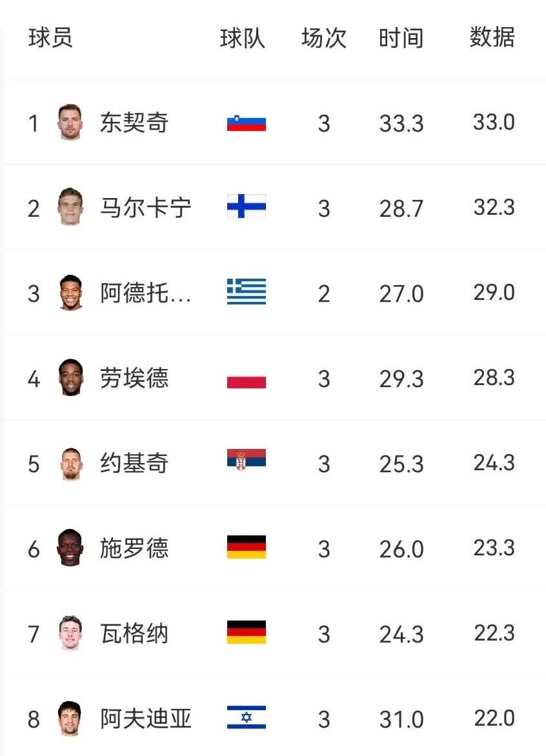Image resolution: width=546 pixels, height=756 pixels.
Task: Select the 球员 column header
Action: 50,38
